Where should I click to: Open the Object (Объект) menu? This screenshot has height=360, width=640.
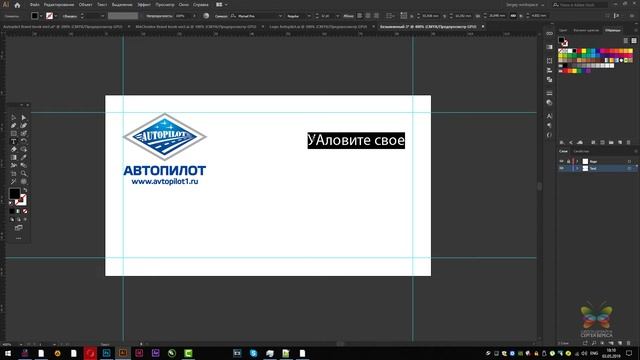pyautogui.click(x=85, y=4)
